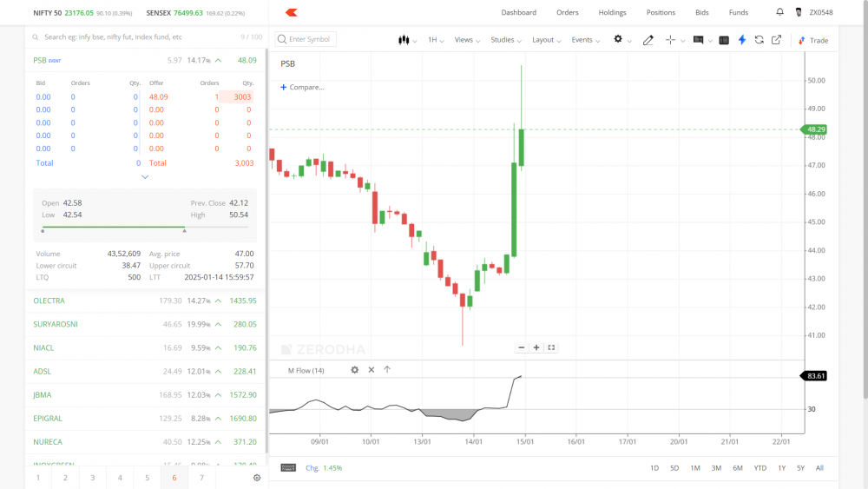Expand the crosshair options arrow

tap(682, 41)
